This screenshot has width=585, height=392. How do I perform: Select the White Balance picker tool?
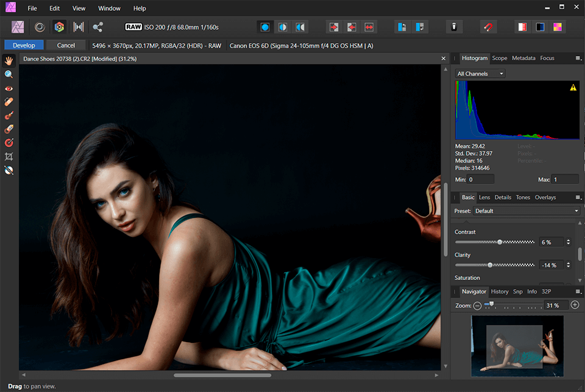pyautogui.click(x=9, y=170)
